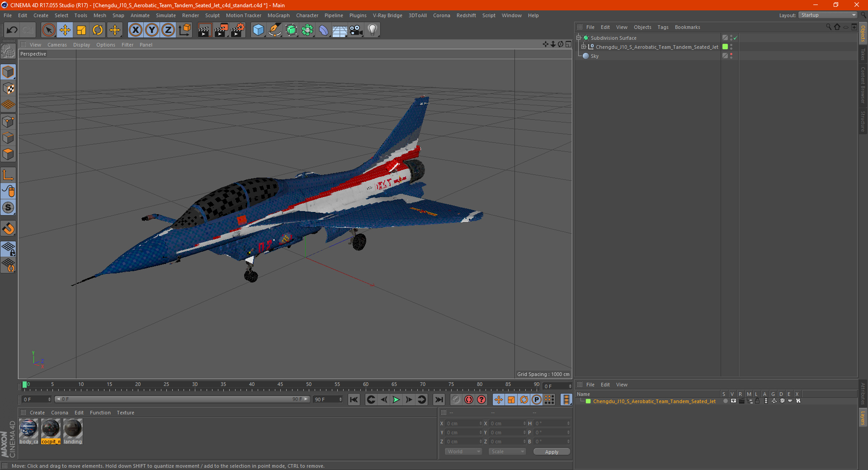Add a Cube primitive object
The height and width of the screenshot is (470, 868).
tap(258, 30)
